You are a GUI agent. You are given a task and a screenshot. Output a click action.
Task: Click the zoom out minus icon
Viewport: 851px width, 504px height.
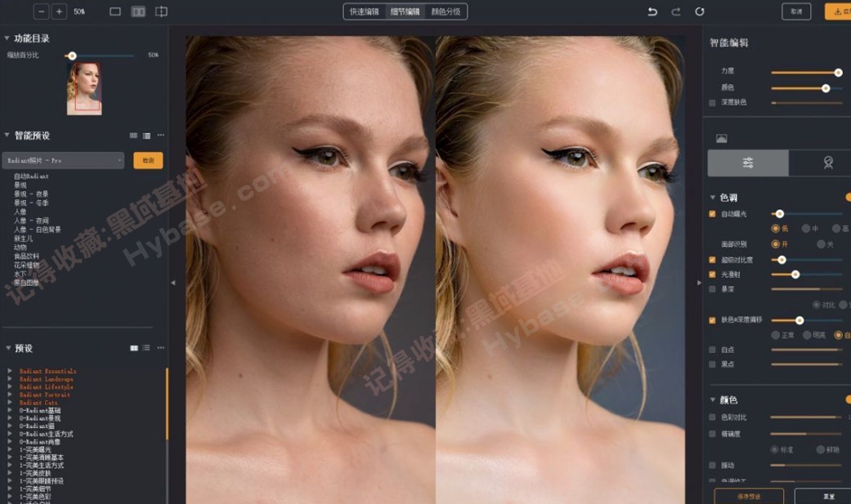point(42,11)
